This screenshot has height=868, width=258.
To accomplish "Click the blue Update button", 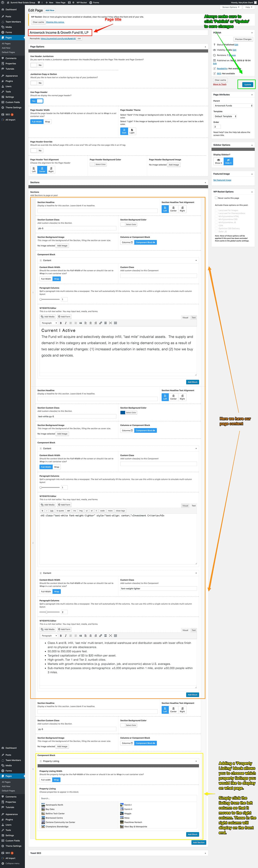I will coord(247,84).
